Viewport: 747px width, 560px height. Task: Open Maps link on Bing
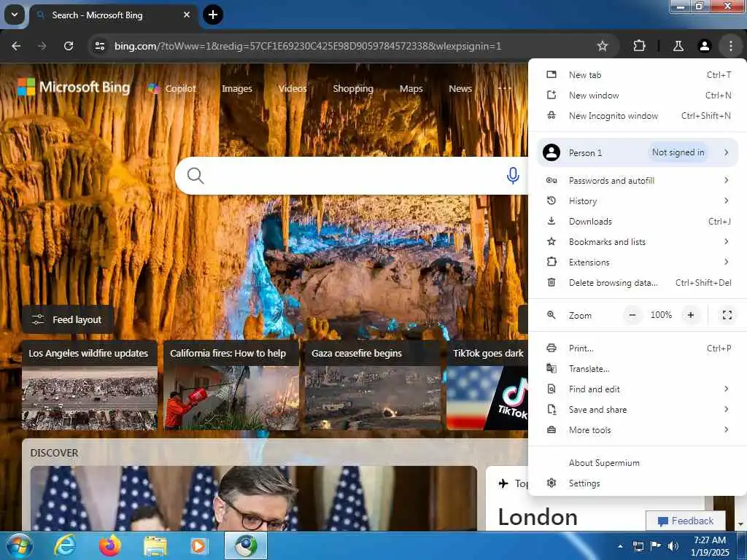click(x=411, y=88)
